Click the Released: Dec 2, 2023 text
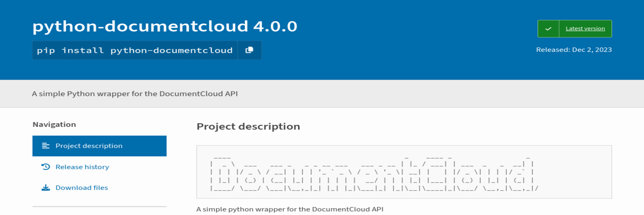The width and height of the screenshot is (644, 215). pos(574,50)
